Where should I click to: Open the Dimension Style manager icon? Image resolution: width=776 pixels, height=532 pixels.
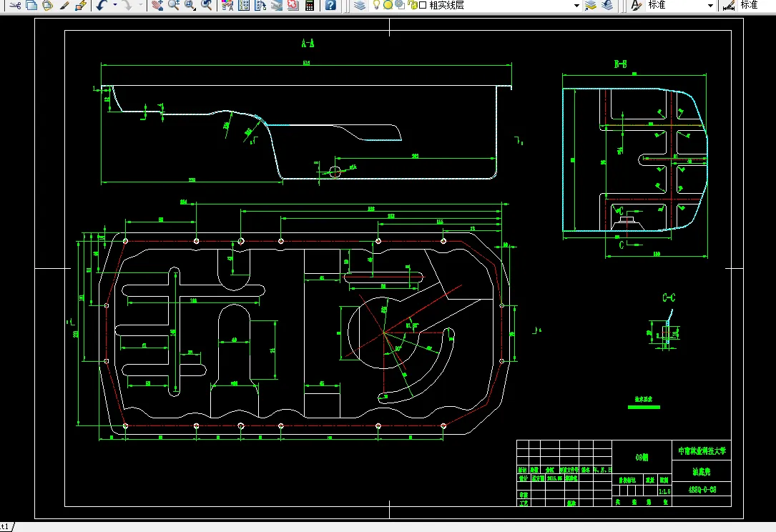[729, 6]
